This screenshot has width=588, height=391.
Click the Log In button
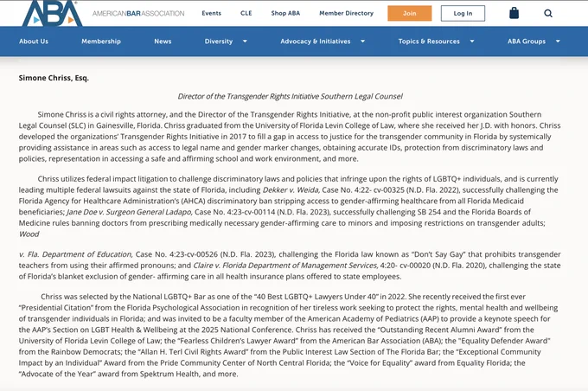(463, 13)
